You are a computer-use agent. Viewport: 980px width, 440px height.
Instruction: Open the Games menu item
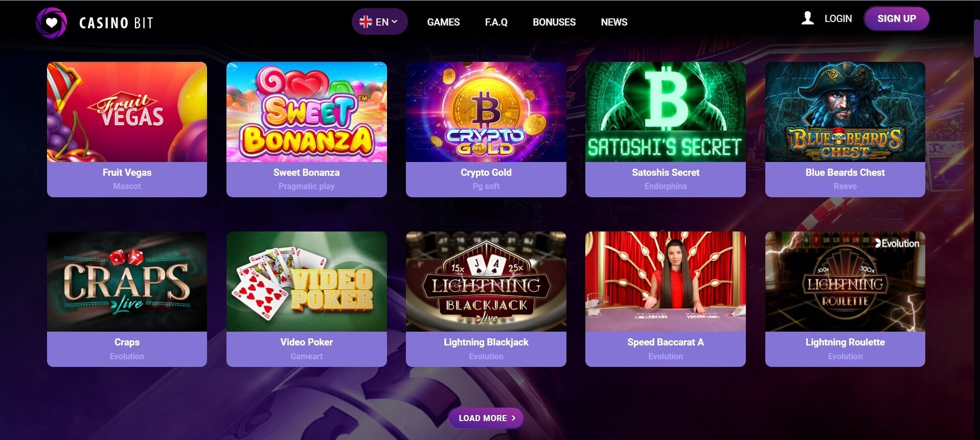tap(443, 22)
